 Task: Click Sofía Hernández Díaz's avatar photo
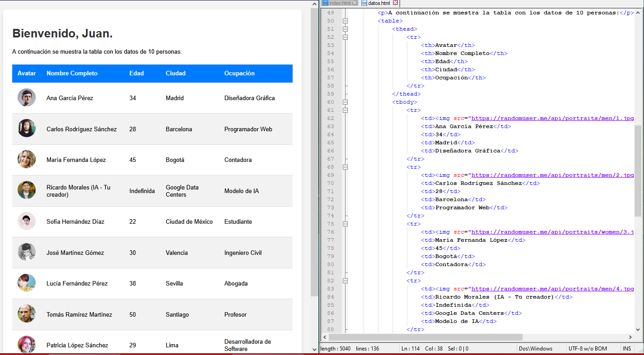pyautogui.click(x=27, y=221)
